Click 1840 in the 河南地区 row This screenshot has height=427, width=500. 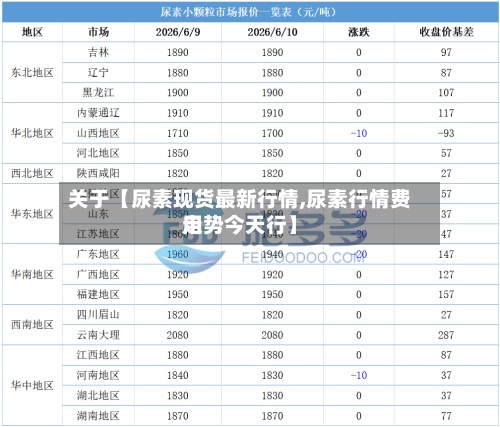[x=178, y=375]
